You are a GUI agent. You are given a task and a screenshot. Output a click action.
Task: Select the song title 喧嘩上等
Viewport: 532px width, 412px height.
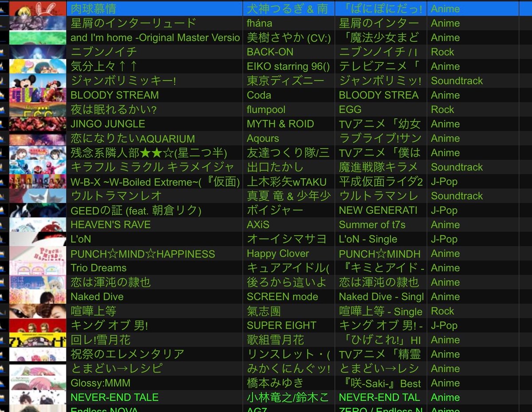[93, 311]
